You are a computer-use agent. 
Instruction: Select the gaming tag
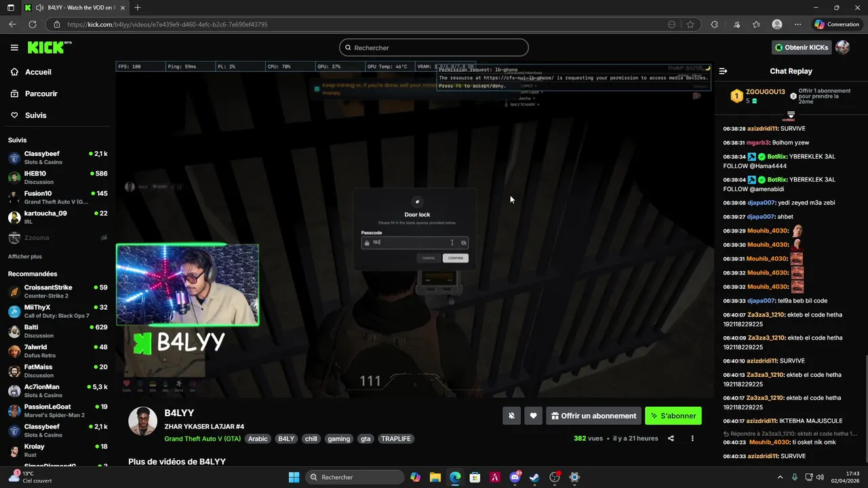click(338, 439)
